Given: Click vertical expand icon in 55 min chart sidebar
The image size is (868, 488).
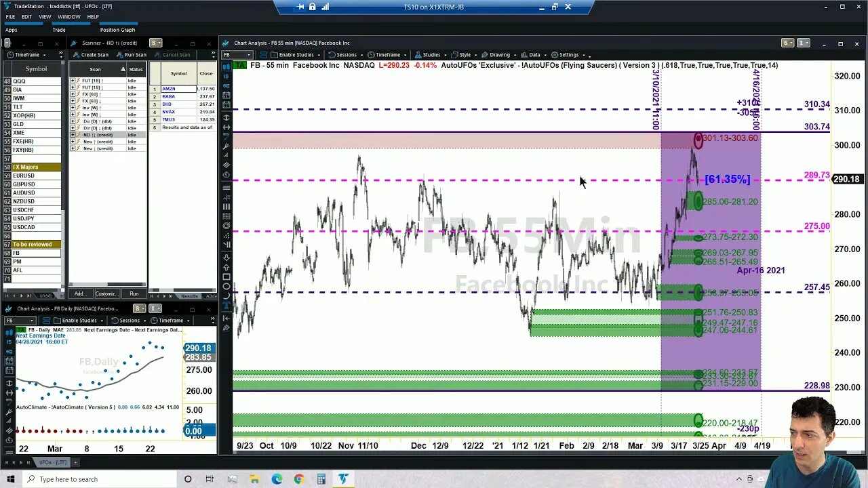Looking at the screenshot, I should coord(226,117).
